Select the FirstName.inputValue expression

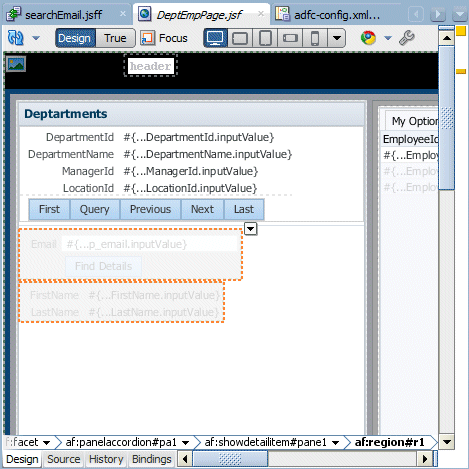click(154, 295)
